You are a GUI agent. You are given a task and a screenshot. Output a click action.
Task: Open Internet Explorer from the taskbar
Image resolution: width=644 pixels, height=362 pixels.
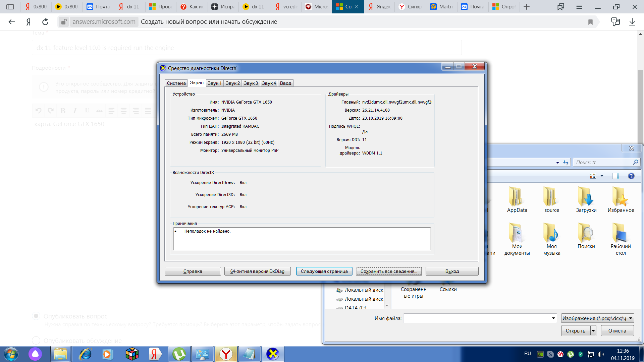(x=85, y=354)
